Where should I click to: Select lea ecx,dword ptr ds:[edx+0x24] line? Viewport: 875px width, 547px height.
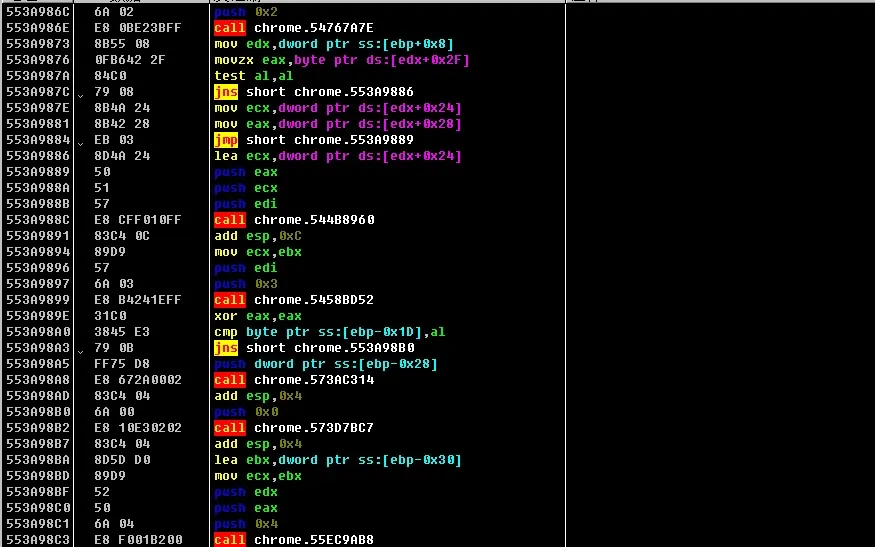tap(338, 156)
